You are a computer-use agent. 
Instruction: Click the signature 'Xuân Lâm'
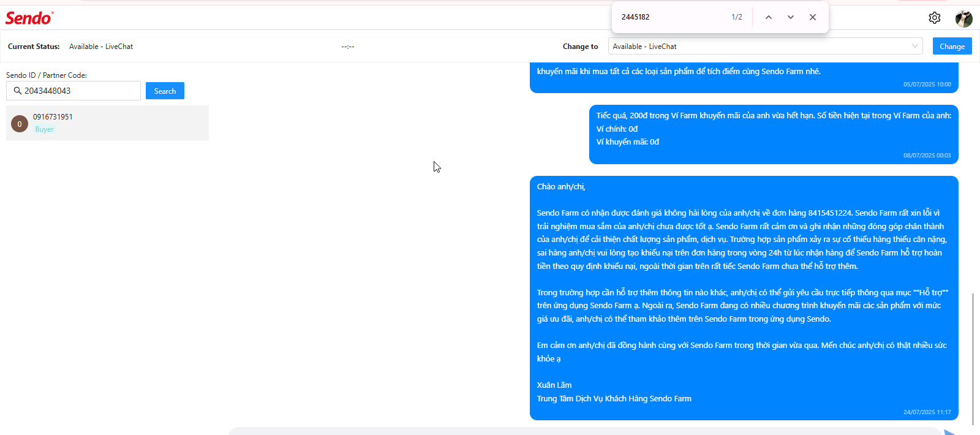click(554, 385)
